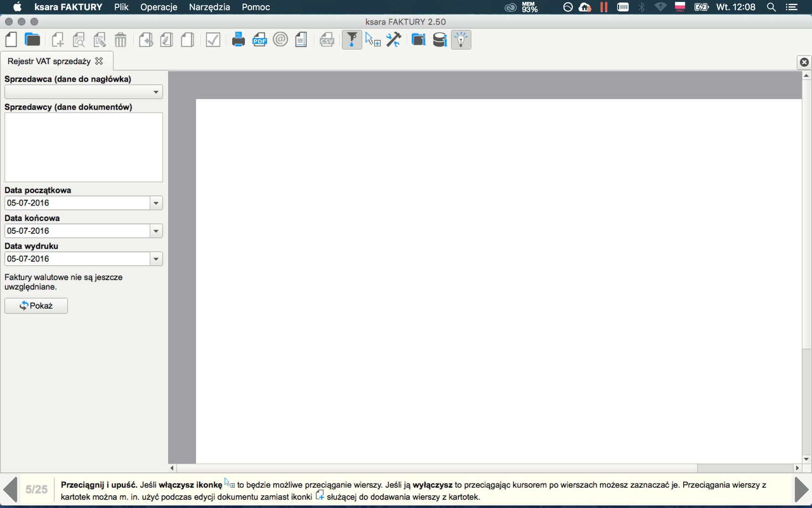Create a new blank document from toolbar
The height and width of the screenshot is (508, 812).
point(11,40)
